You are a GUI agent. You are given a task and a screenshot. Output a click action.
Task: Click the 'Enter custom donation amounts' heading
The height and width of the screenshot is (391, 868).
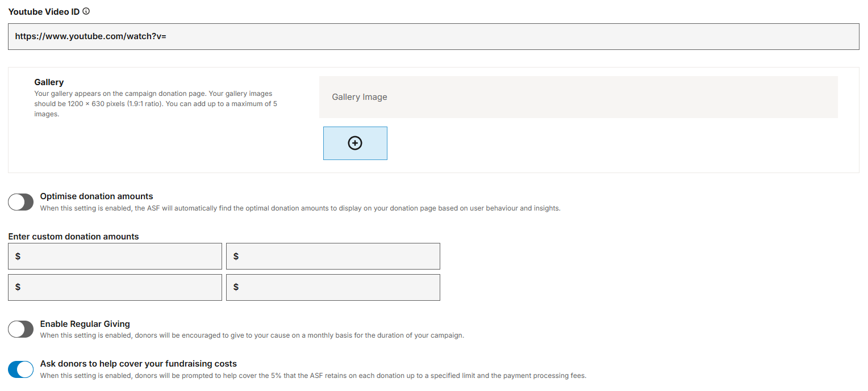(73, 237)
